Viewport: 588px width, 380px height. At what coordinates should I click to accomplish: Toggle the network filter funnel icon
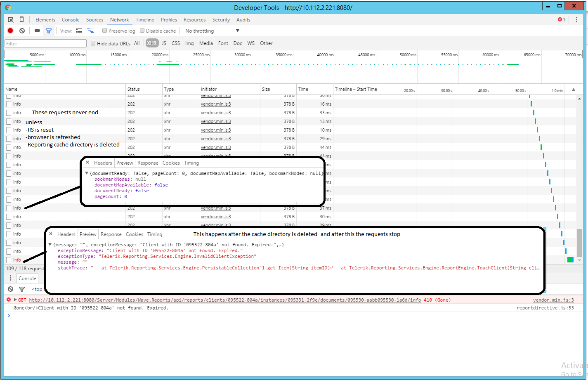click(49, 31)
